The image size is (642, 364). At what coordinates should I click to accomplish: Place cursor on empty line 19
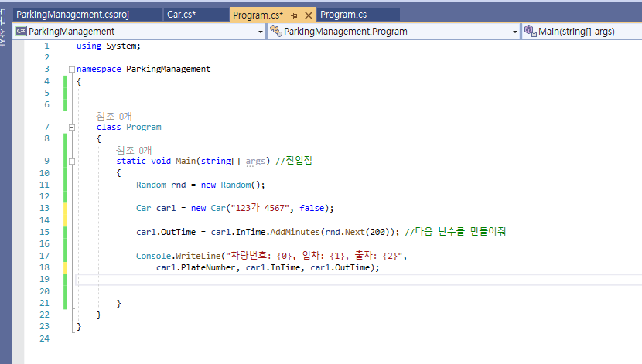click(359, 279)
